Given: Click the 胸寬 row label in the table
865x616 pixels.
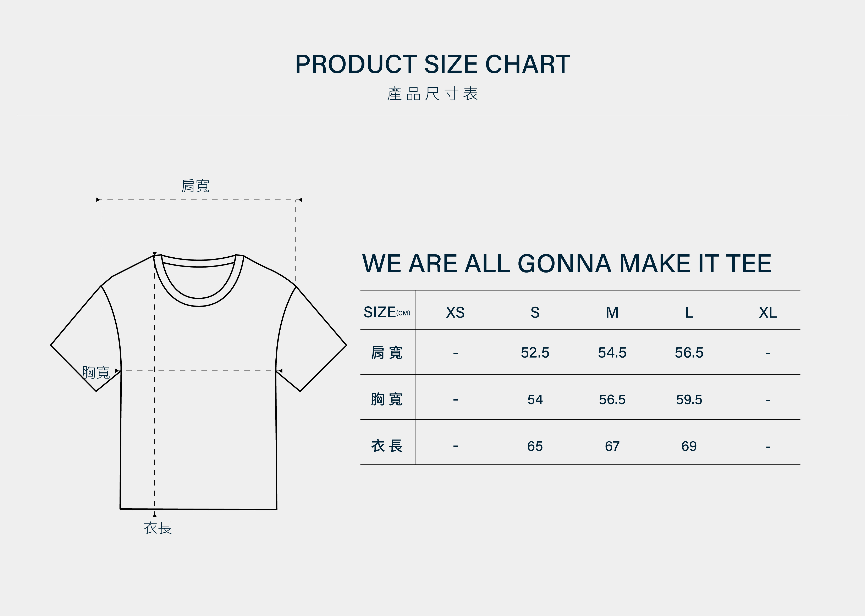Looking at the screenshot, I should (387, 399).
